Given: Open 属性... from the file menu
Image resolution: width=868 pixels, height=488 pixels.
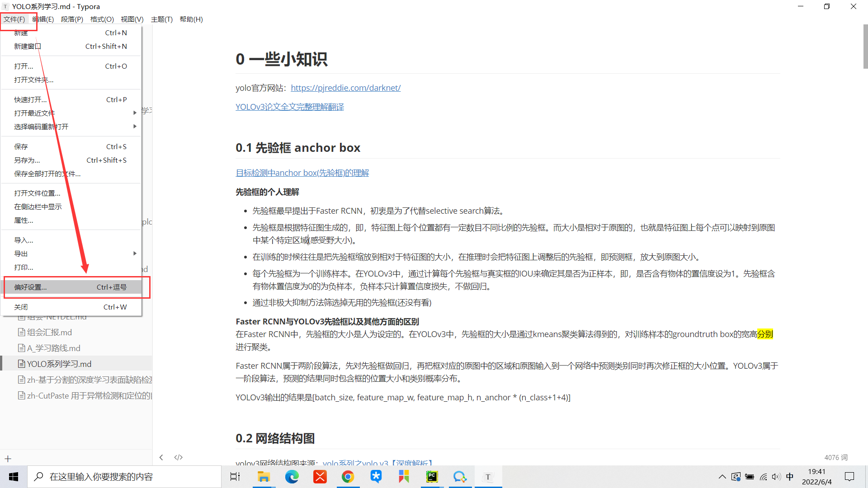Looking at the screenshot, I should (x=71, y=220).
